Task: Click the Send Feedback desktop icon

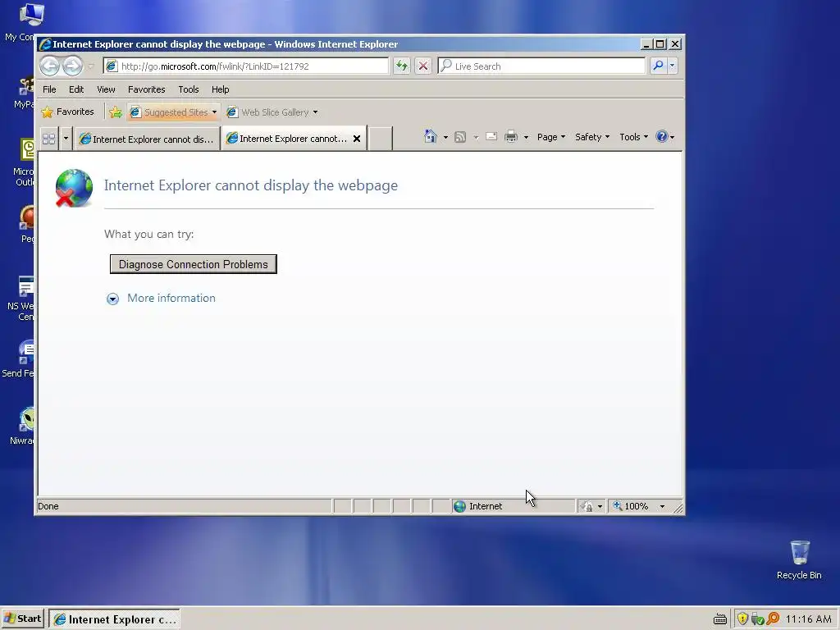Action: click(18, 359)
